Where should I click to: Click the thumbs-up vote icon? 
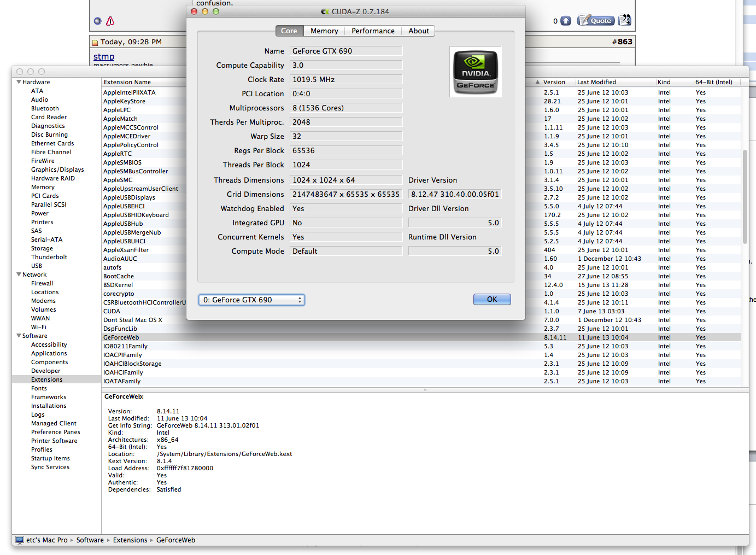(566, 21)
